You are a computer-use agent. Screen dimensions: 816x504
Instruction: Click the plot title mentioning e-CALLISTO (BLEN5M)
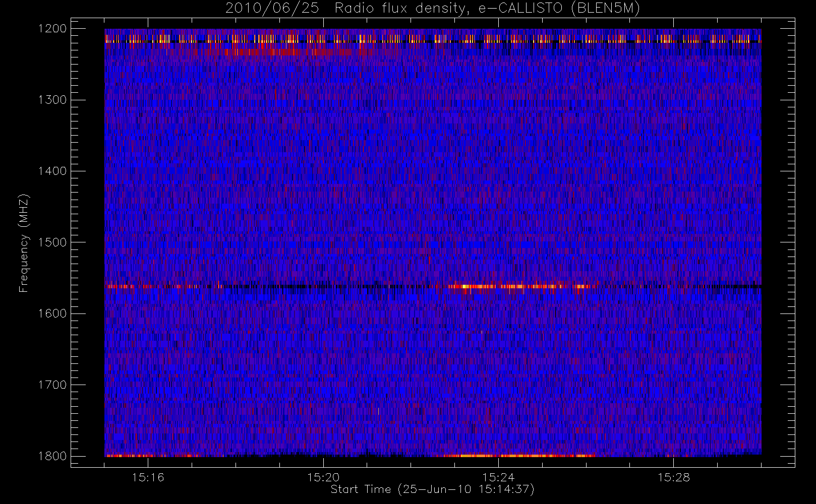pyautogui.click(x=433, y=9)
